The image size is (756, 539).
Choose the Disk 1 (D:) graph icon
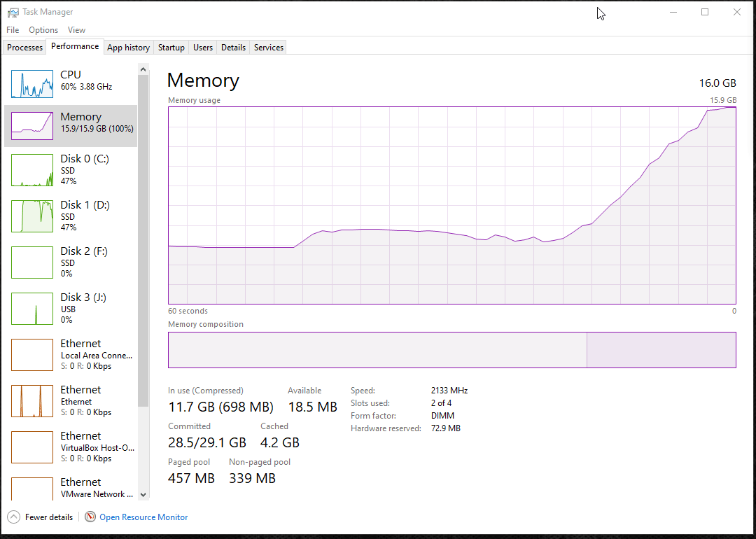point(32,216)
